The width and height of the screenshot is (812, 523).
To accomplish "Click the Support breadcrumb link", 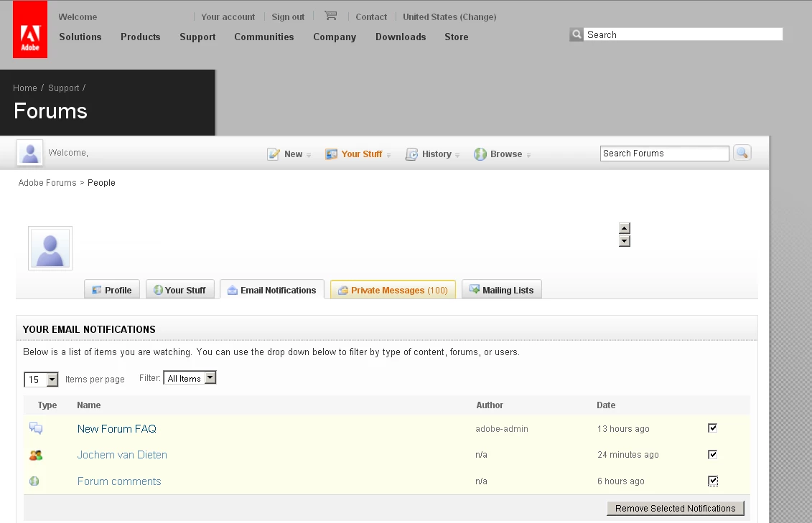I will 64,88.
